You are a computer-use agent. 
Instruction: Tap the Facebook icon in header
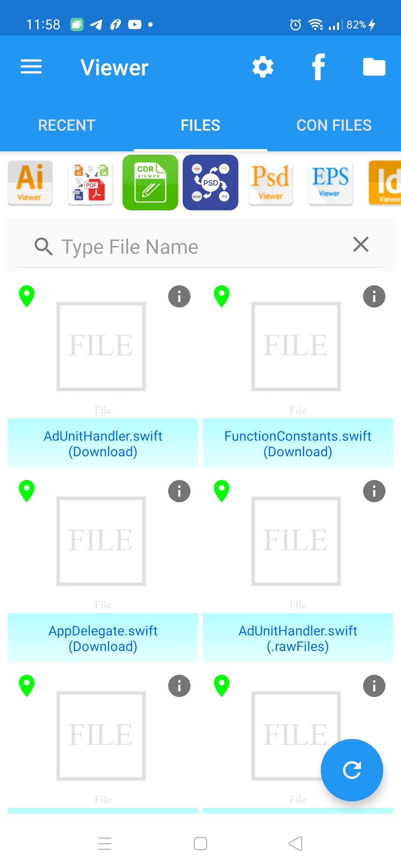(x=319, y=67)
